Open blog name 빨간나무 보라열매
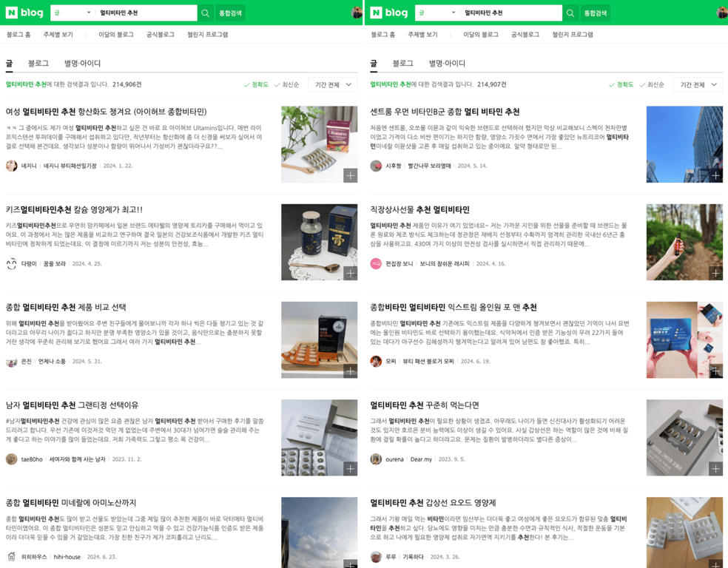The width and height of the screenshot is (728, 568). click(x=429, y=166)
